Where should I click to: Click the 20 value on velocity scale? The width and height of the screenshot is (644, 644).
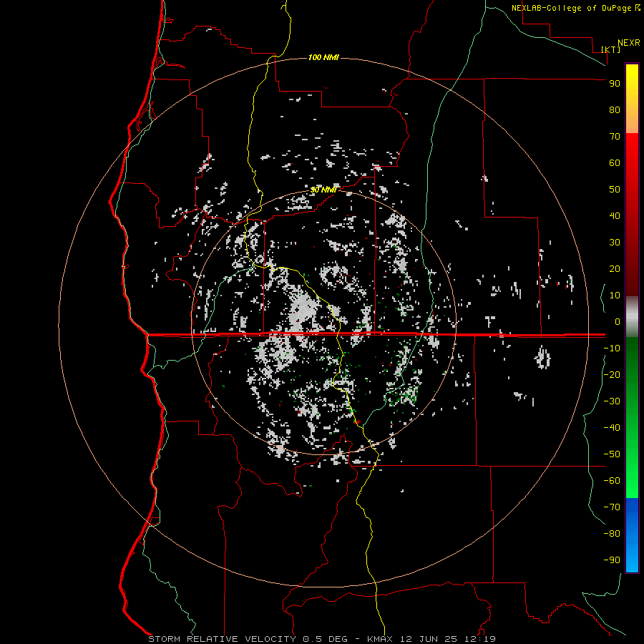(x=615, y=268)
